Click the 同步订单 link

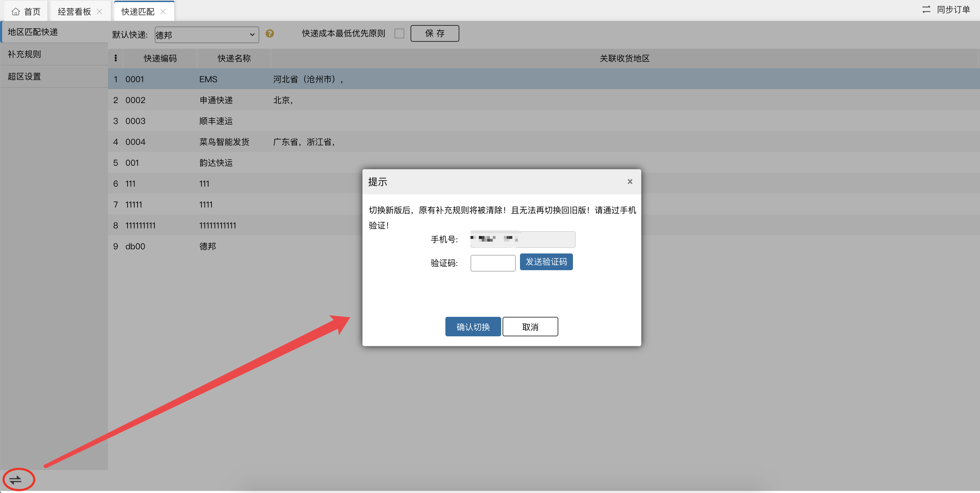[x=953, y=9]
